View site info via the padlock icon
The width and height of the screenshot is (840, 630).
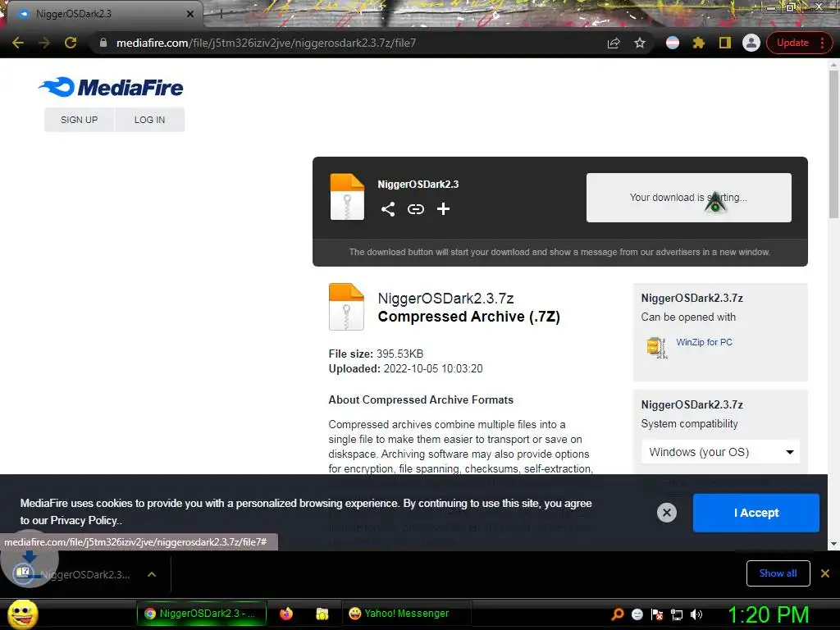[103, 43]
